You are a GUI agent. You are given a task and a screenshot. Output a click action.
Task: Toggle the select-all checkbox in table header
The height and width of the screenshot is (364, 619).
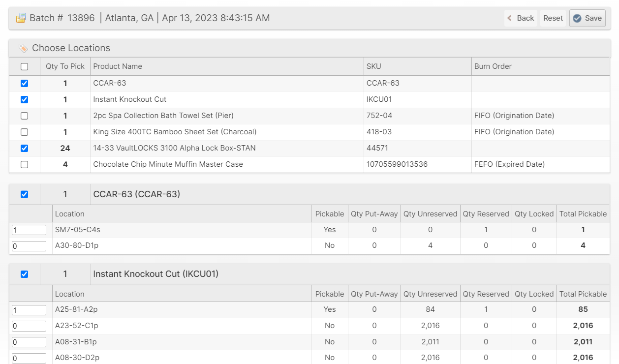click(x=24, y=66)
